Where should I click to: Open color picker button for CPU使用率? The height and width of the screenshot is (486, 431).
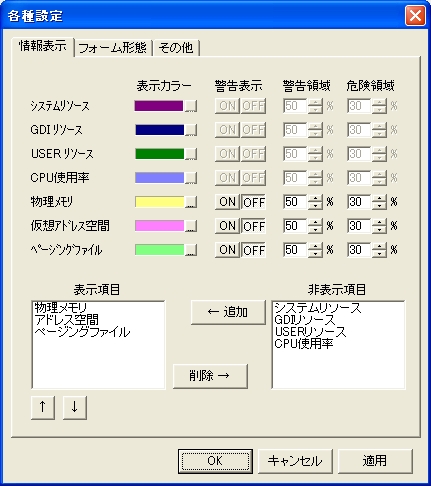[x=191, y=178]
